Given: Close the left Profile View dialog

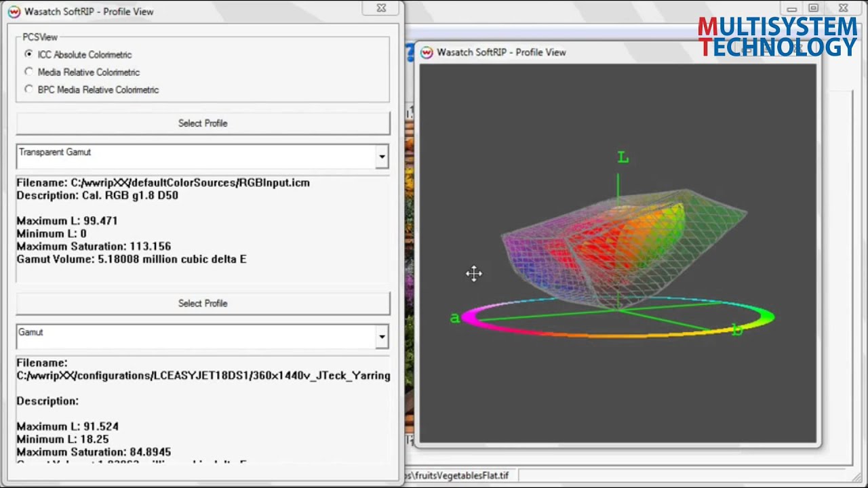Looking at the screenshot, I should [x=381, y=8].
